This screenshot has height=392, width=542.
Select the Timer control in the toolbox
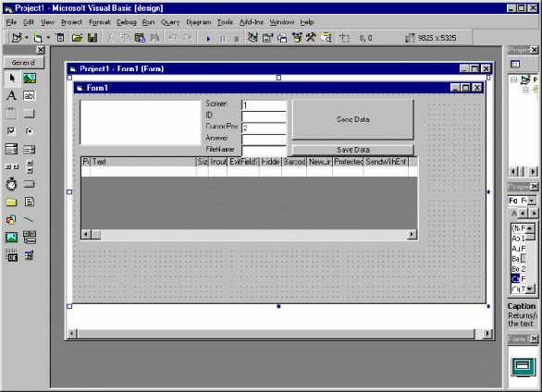(11, 184)
